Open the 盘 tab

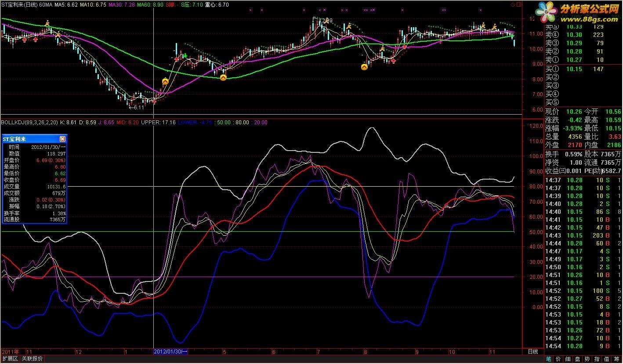pos(578,359)
